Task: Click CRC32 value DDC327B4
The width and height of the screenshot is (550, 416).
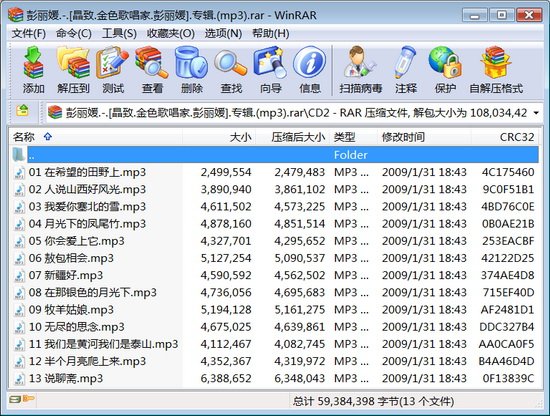Action: [x=507, y=327]
